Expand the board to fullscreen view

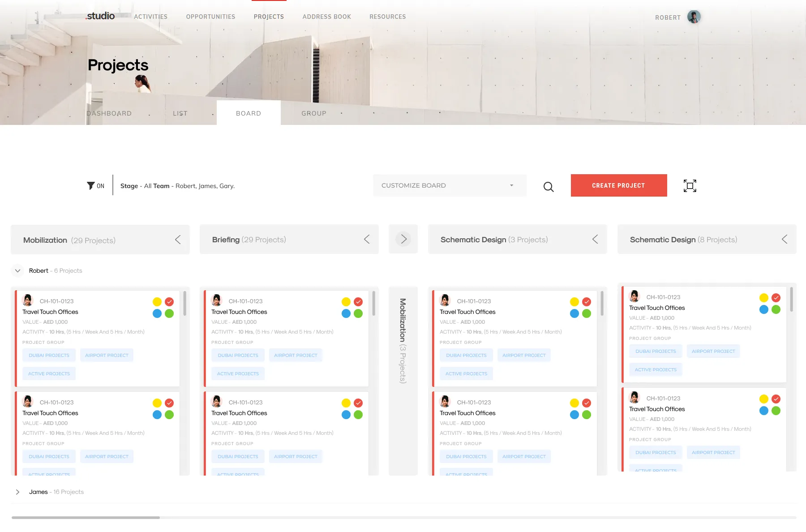click(690, 185)
